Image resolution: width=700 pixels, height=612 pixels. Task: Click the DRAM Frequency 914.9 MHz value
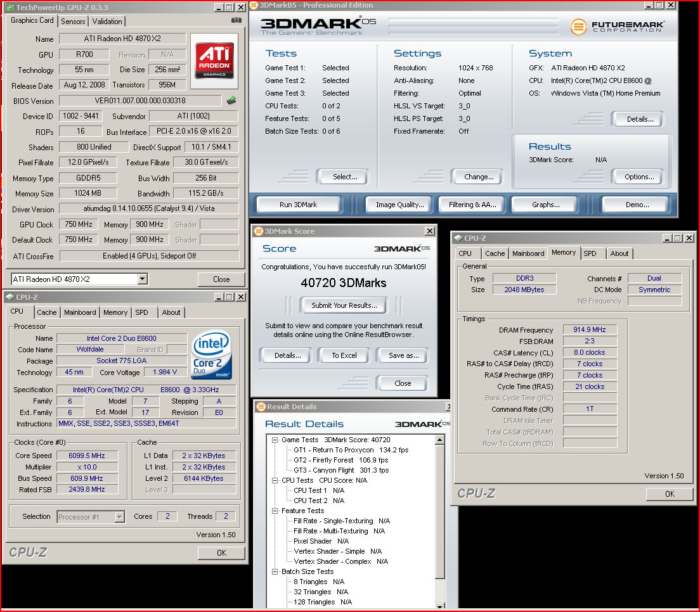[589, 329]
